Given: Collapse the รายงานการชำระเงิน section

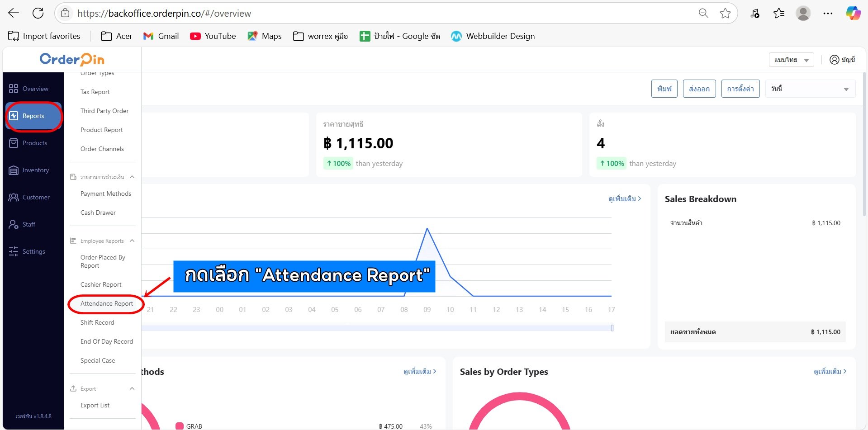Looking at the screenshot, I should pyautogui.click(x=132, y=177).
